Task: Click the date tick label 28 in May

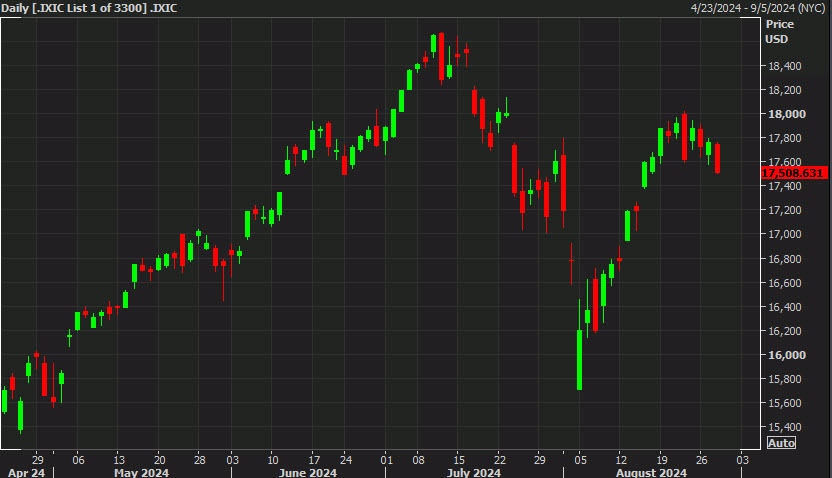Action: [199, 459]
